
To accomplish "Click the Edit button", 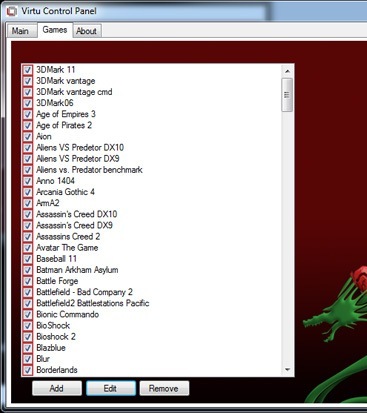I will [110, 388].
